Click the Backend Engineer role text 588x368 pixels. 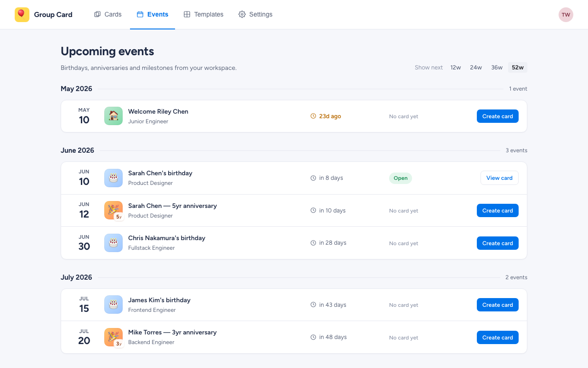[151, 342]
